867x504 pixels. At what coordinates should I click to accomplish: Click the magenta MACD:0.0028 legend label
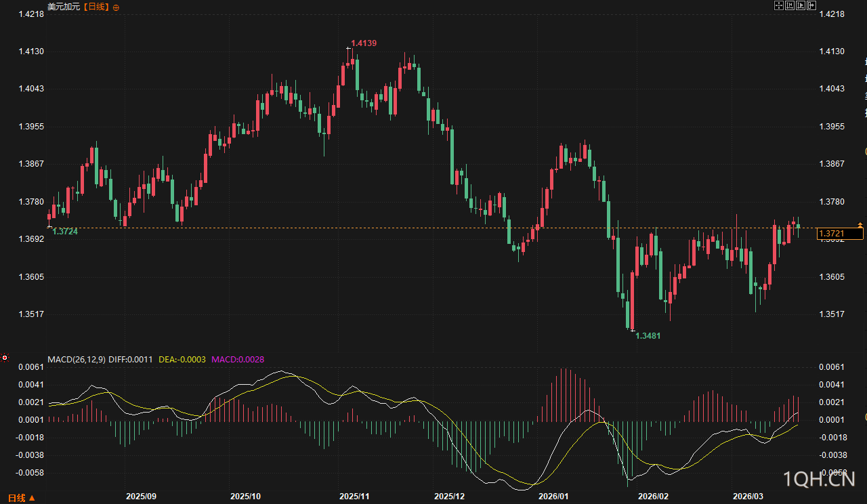point(238,359)
